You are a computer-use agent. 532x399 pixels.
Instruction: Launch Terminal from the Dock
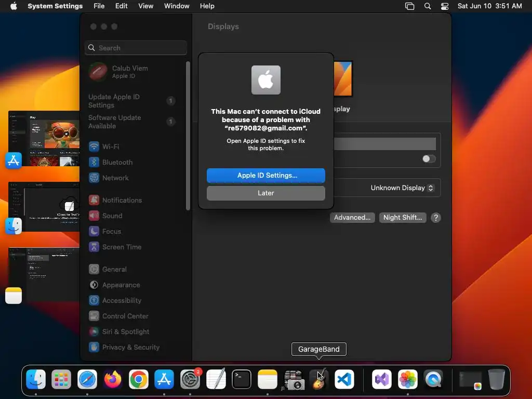pos(242,379)
